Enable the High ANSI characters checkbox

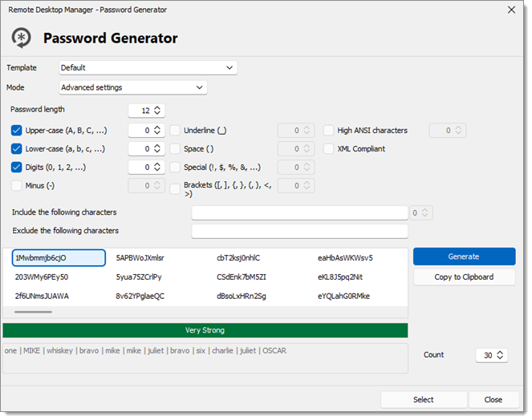(x=328, y=131)
